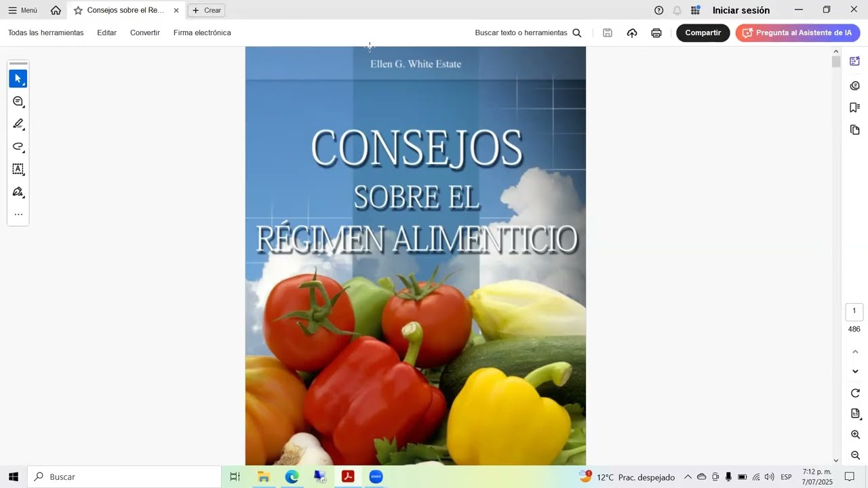Open the page thumbnails panel icon

click(x=855, y=129)
